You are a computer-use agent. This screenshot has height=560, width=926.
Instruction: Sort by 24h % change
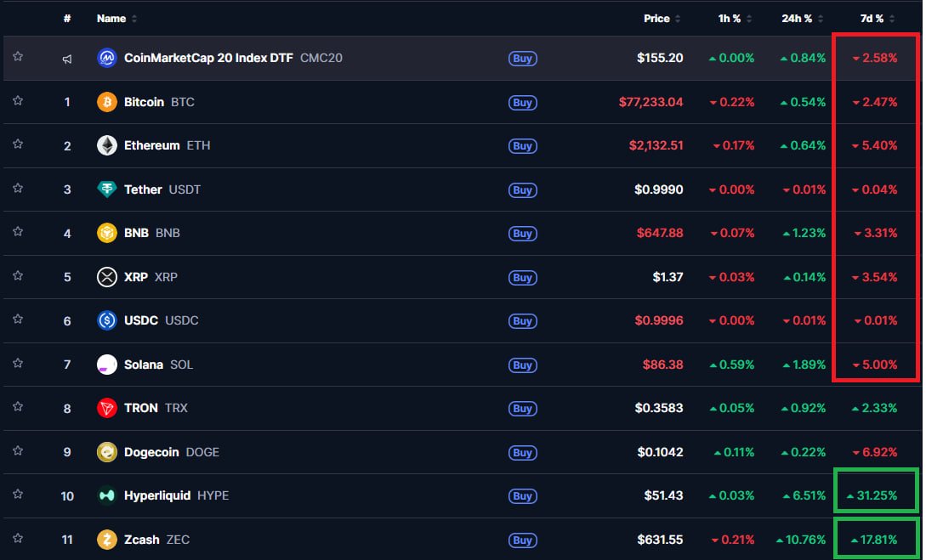[x=801, y=19]
